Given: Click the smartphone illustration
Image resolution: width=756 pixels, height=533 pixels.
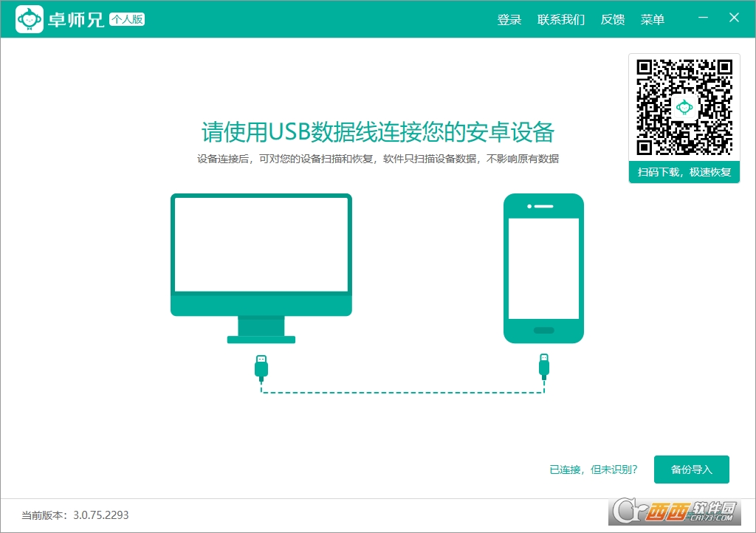Looking at the screenshot, I should [543, 269].
